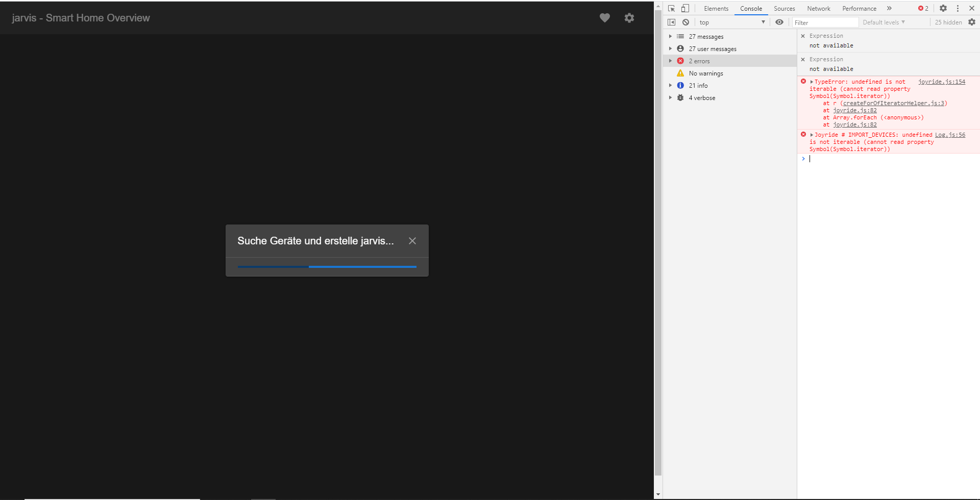Open jarvis settings gear icon

point(629,18)
